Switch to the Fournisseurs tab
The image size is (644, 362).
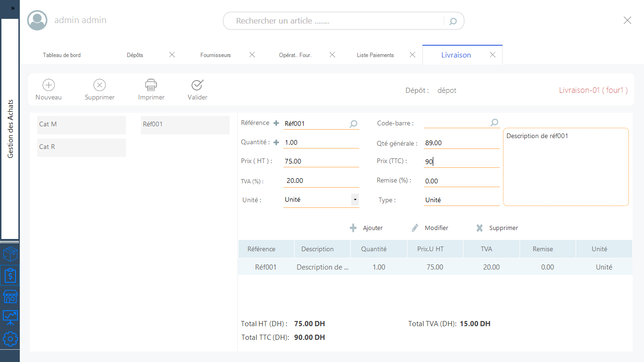215,55
